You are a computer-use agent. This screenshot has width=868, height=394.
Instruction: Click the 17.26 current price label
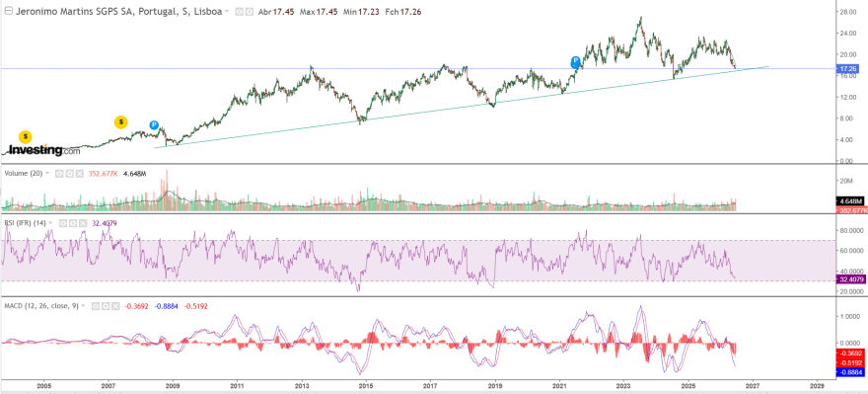[x=848, y=69]
